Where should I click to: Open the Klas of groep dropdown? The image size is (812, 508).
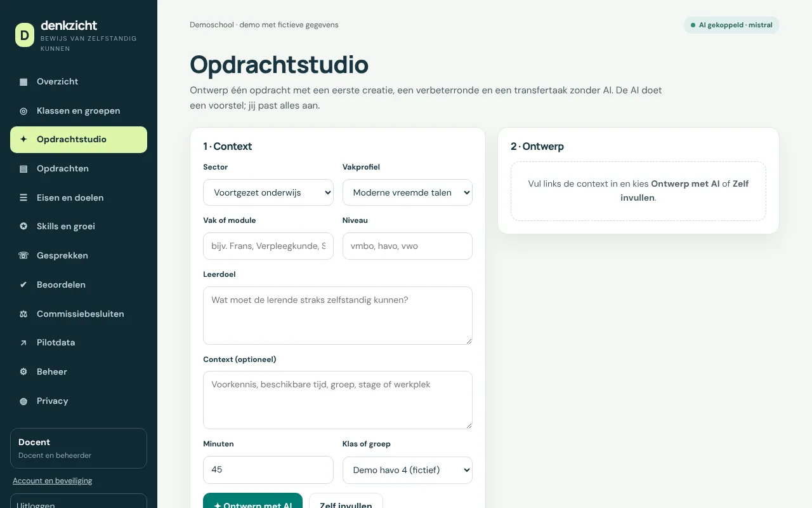click(x=407, y=470)
